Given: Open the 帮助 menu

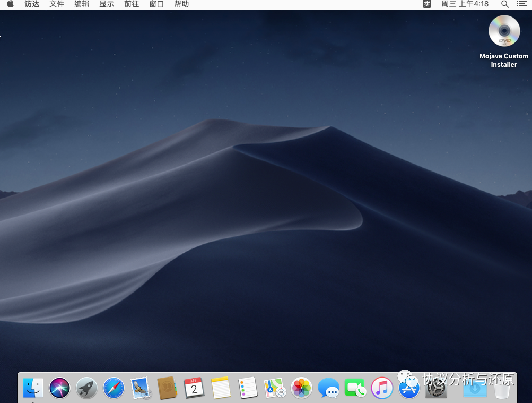Looking at the screenshot, I should [x=181, y=4].
